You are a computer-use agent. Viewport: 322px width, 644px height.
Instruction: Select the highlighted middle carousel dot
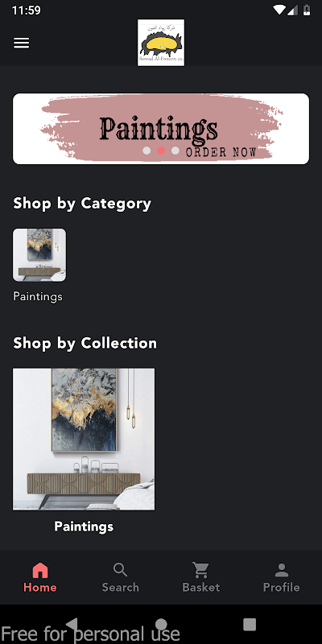(161, 151)
